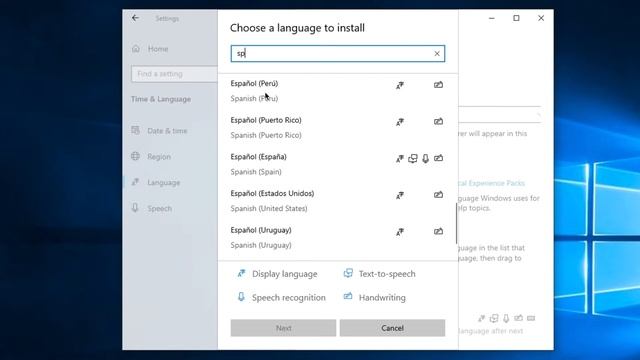Select Español (Perú) language
The width and height of the screenshot is (640, 360).
click(338, 91)
